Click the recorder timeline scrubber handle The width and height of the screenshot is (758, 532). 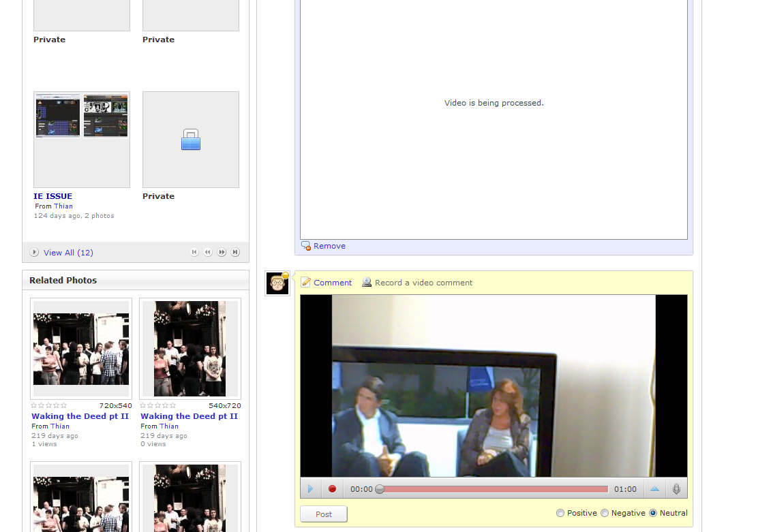380,489
